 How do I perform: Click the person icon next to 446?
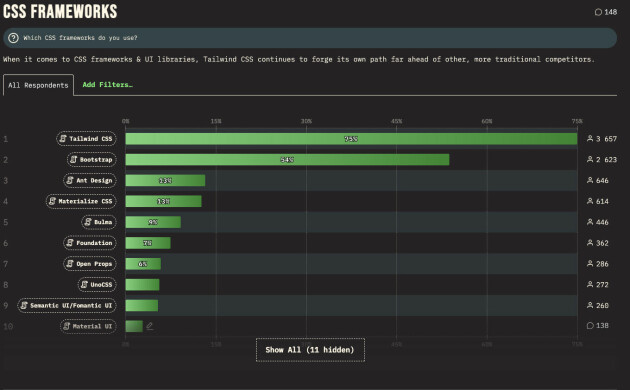click(590, 222)
